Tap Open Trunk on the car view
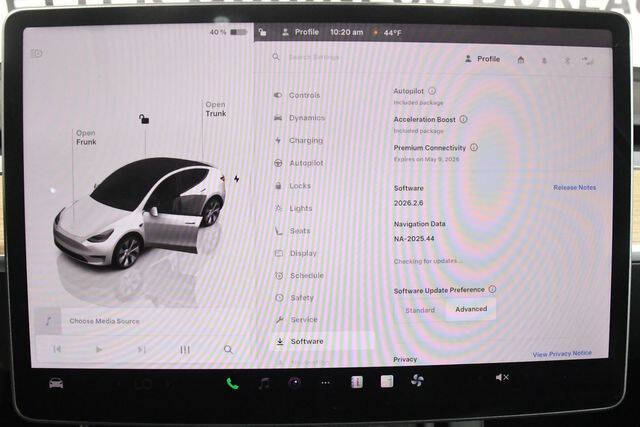 click(x=216, y=109)
